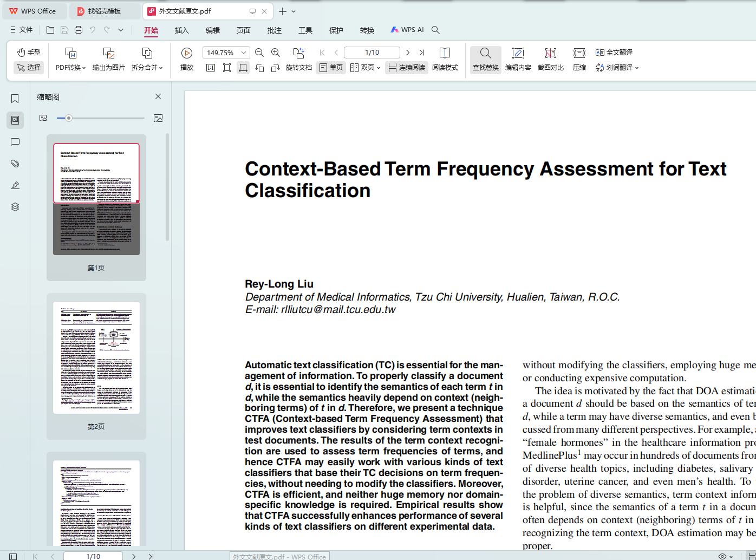Start 全文翻译 full-text translation
This screenshot has height=560, width=756.
614,53
